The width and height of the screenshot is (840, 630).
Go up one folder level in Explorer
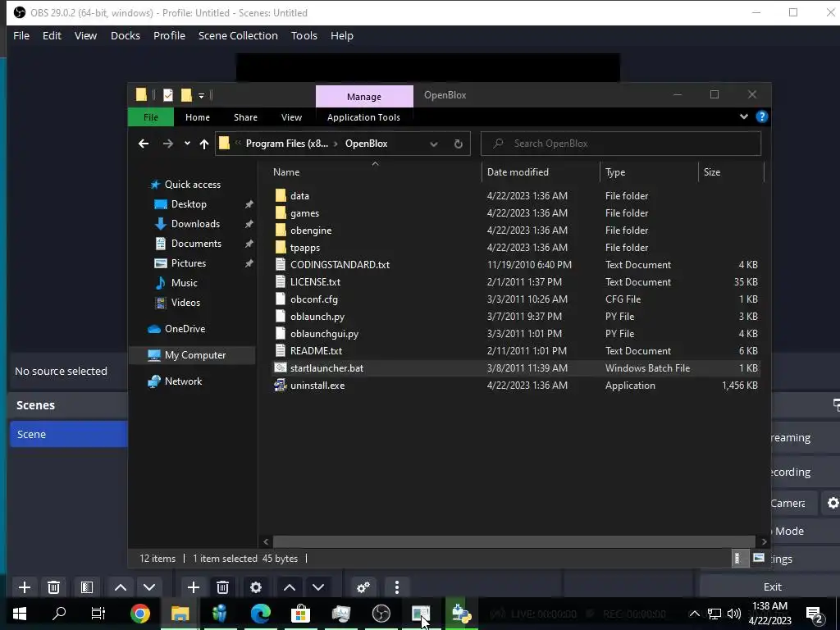pos(204,144)
